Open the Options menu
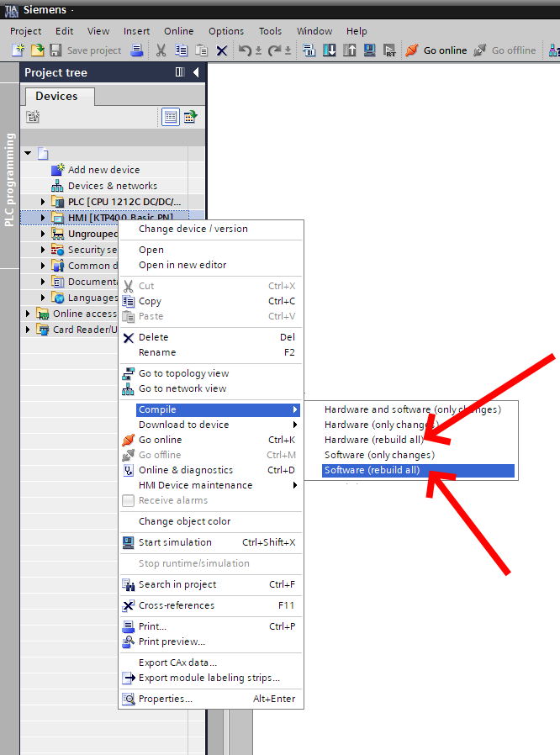This screenshot has width=560, height=755. [x=226, y=31]
